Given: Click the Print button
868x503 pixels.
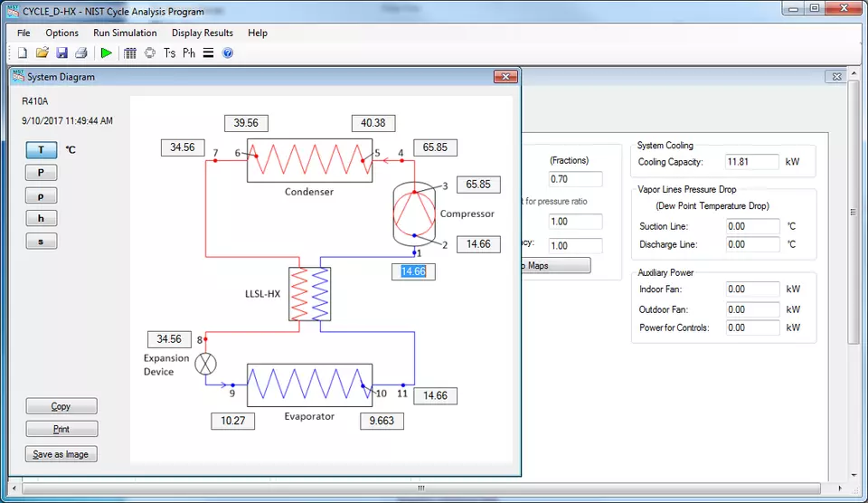Looking at the screenshot, I should (x=61, y=429).
